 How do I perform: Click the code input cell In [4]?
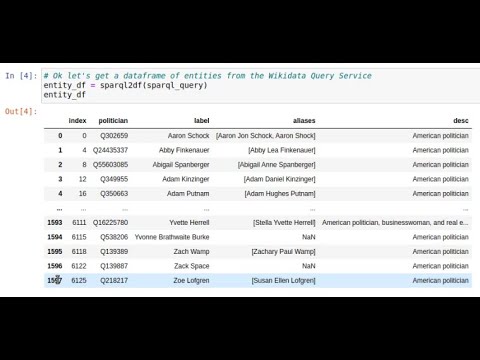point(261,85)
